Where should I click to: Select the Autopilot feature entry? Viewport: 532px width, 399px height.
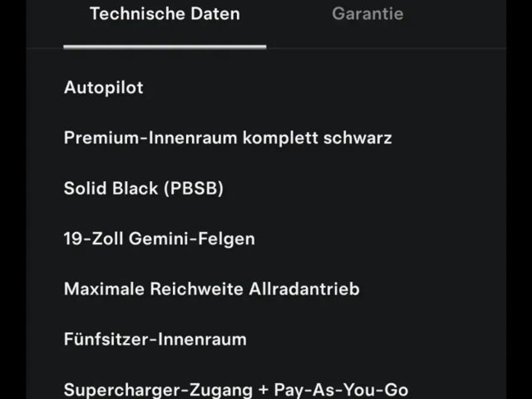[103, 87]
